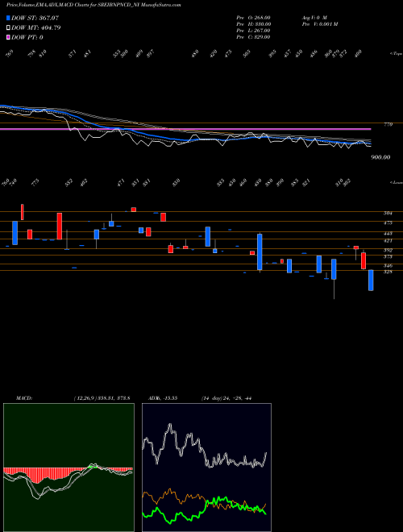
Task: Click the last blue candlestick on the right
Action: pos(371,280)
